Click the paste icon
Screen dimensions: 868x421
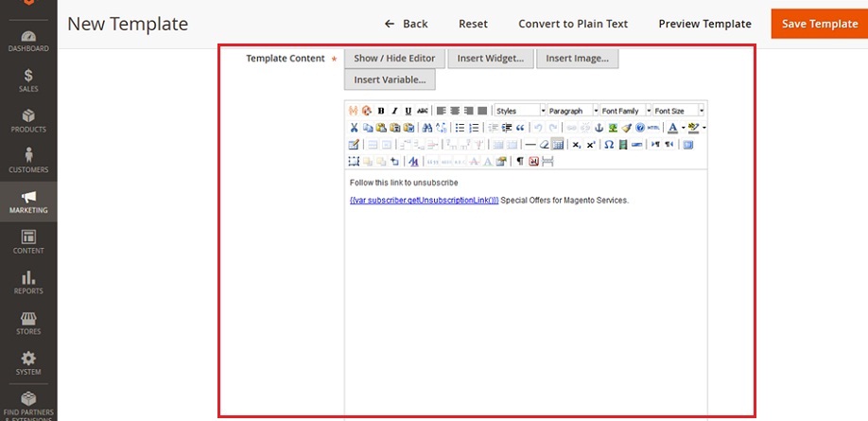(x=381, y=128)
